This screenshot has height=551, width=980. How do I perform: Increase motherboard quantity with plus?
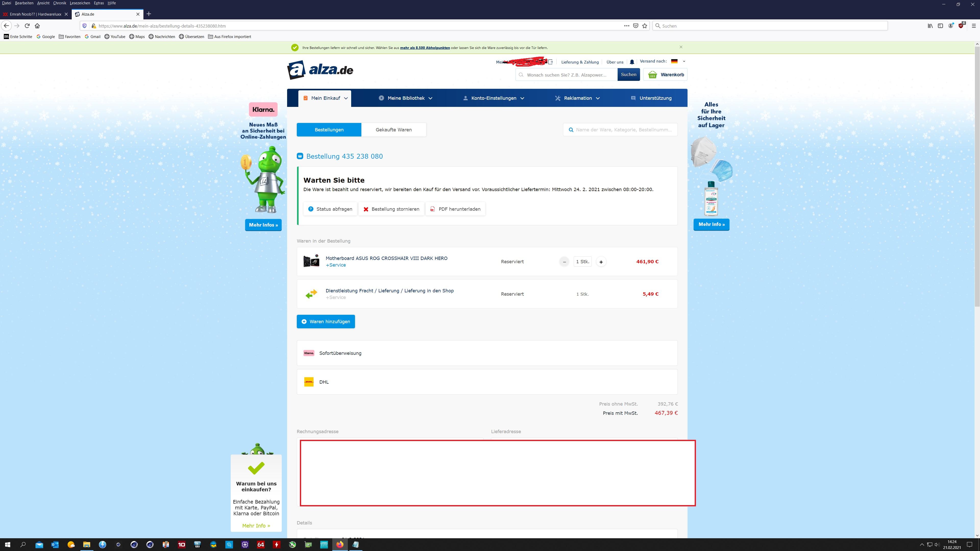[x=601, y=262]
